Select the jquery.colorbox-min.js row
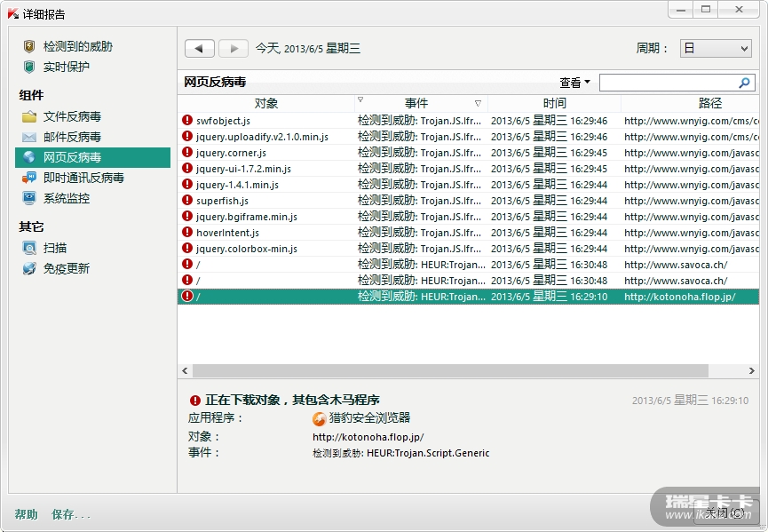768x532 pixels. coord(468,249)
